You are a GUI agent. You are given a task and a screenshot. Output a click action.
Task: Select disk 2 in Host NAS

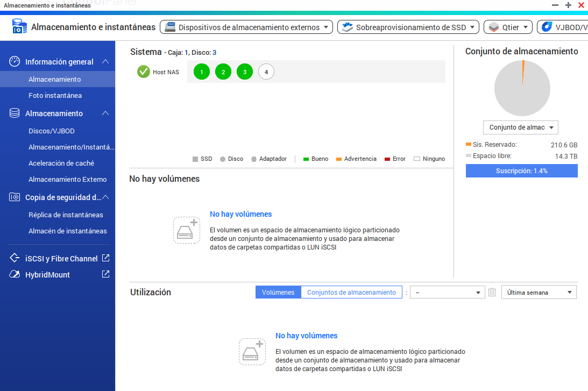tap(223, 72)
